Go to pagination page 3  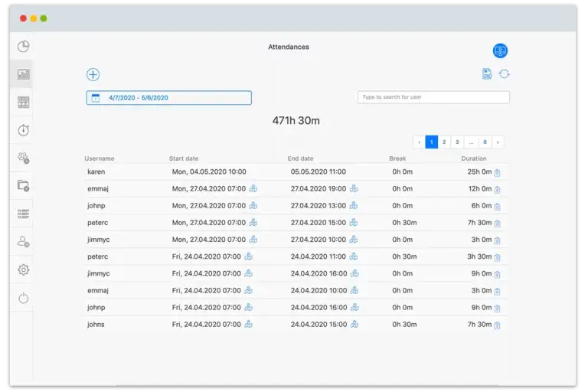click(x=457, y=142)
